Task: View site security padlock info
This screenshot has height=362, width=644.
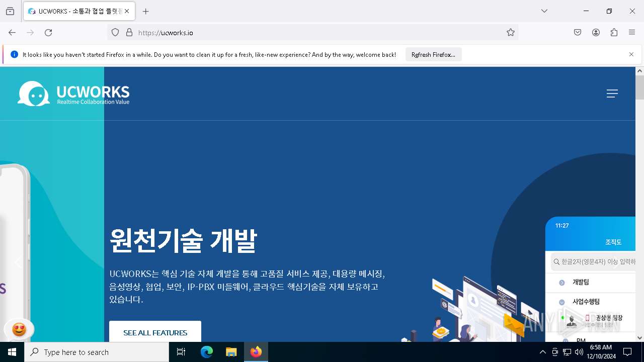Action: (x=129, y=33)
